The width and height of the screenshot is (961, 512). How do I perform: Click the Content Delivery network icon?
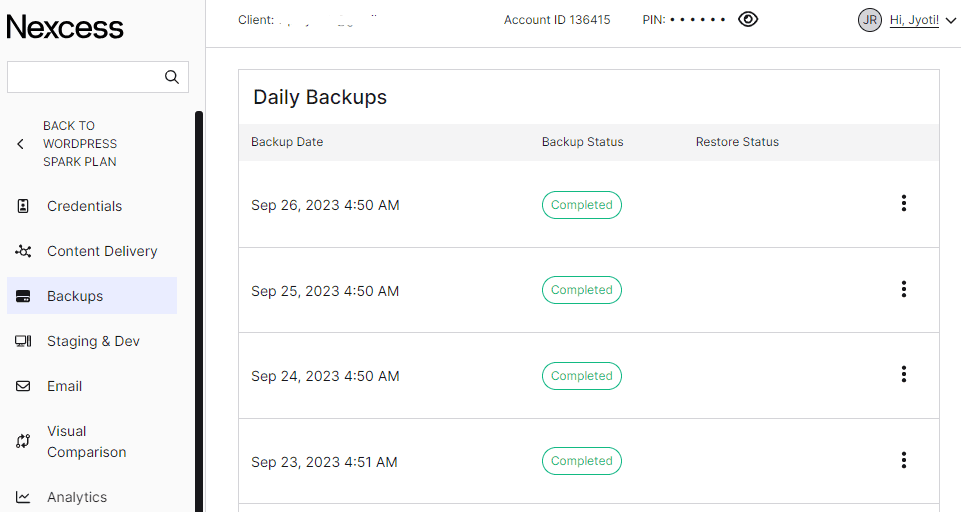coord(23,251)
